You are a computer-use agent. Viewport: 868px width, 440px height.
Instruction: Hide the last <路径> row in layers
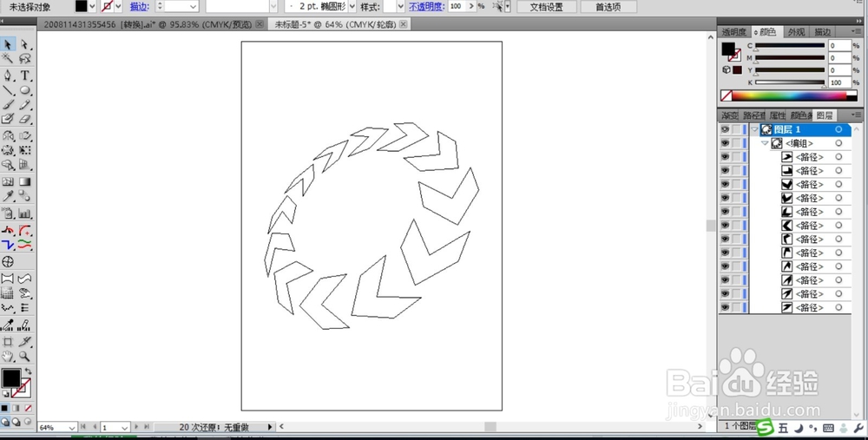(x=725, y=308)
